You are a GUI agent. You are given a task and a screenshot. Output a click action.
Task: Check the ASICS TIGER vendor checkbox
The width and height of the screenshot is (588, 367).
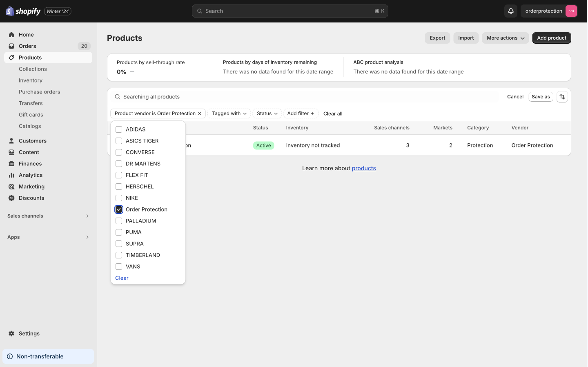tap(119, 141)
